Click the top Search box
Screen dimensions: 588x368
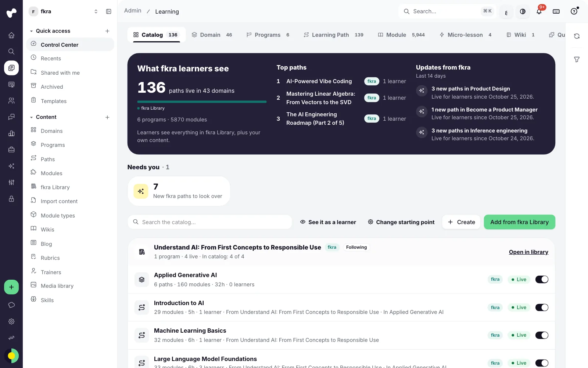[x=447, y=11]
